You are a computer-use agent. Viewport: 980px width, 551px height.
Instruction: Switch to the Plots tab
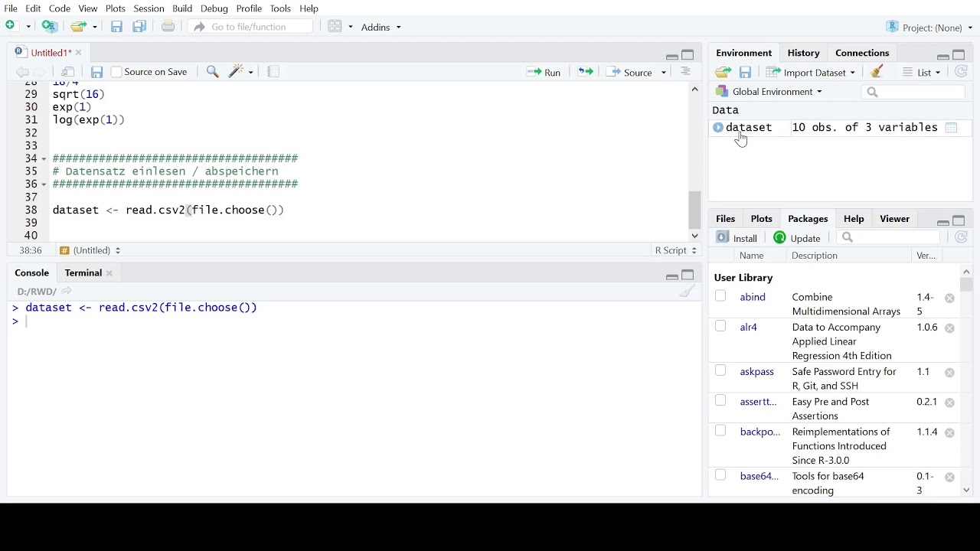pyautogui.click(x=761, y=219)
